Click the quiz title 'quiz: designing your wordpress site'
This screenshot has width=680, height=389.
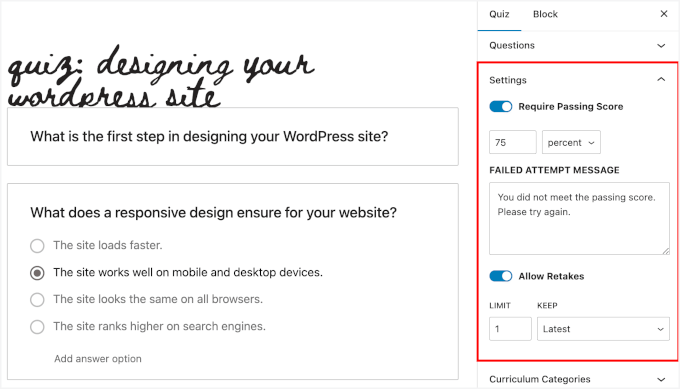(160, 77)
